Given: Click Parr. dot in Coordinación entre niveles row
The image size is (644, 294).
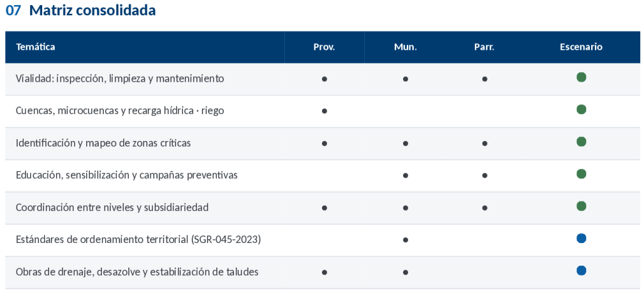Looking at the screenshot, I should 485,208.
